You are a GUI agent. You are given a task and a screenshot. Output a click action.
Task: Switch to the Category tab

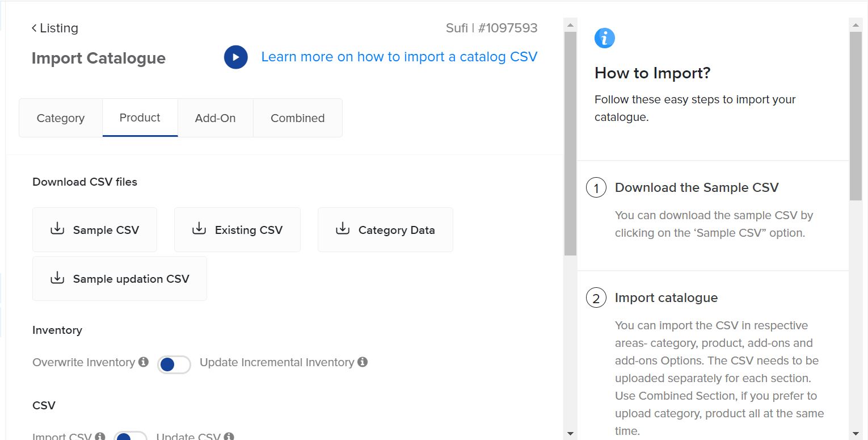tap(61, 118)
